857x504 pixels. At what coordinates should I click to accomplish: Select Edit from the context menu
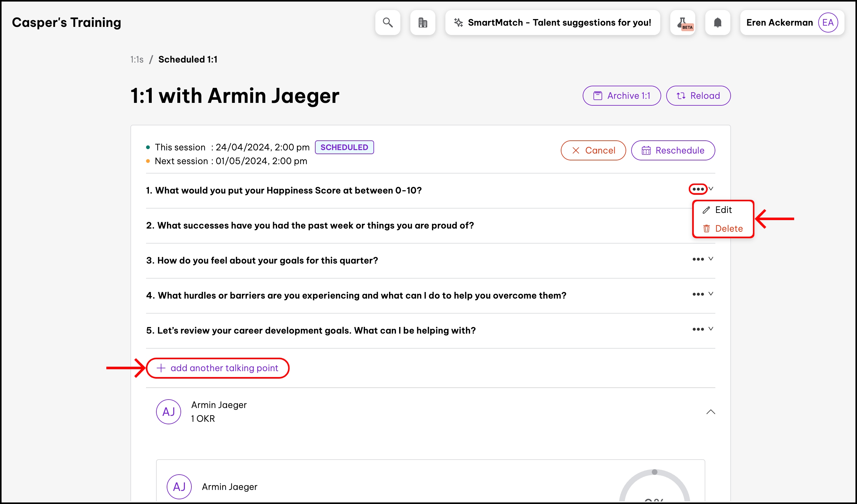tap(723, 210)
